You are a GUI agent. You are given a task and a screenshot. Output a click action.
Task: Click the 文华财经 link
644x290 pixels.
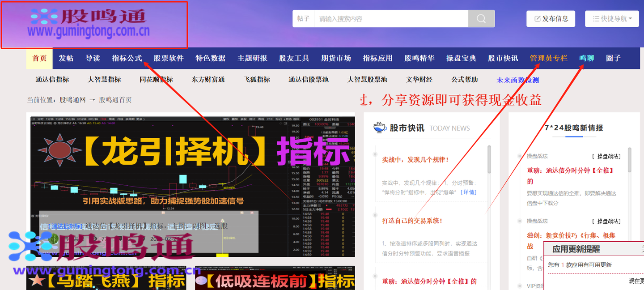coord(419,80)
